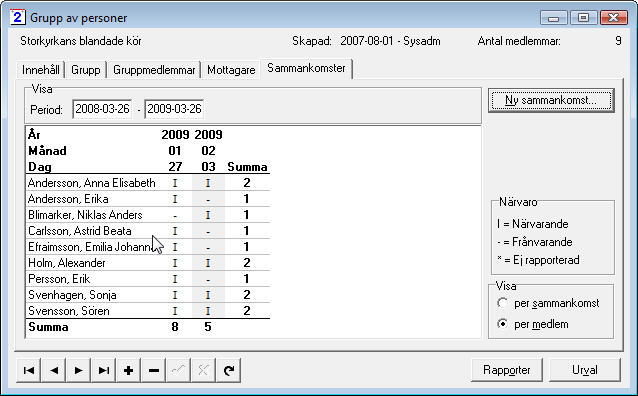Click the total 5 in Summa row

click(x=208, y=327)
